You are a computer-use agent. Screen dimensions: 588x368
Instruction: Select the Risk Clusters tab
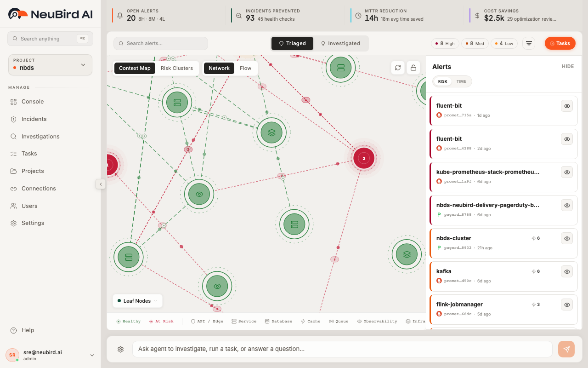[177, 68]
